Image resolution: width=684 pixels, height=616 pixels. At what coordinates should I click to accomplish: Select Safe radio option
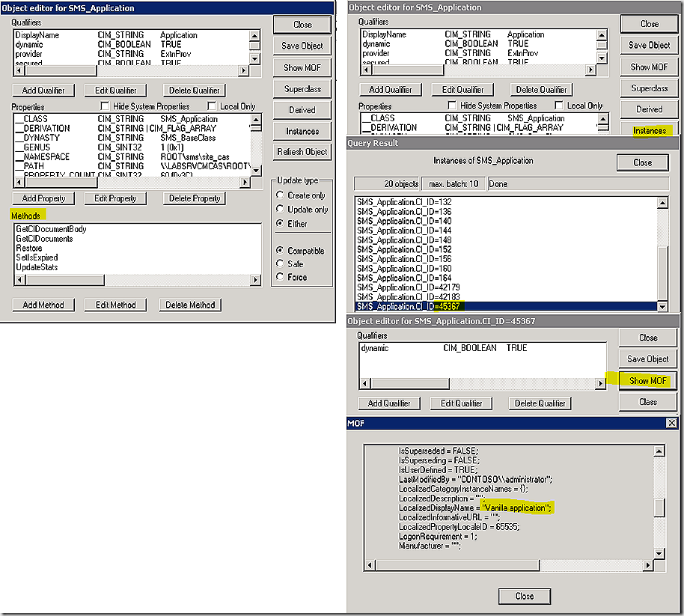click(x=280, y=263)
